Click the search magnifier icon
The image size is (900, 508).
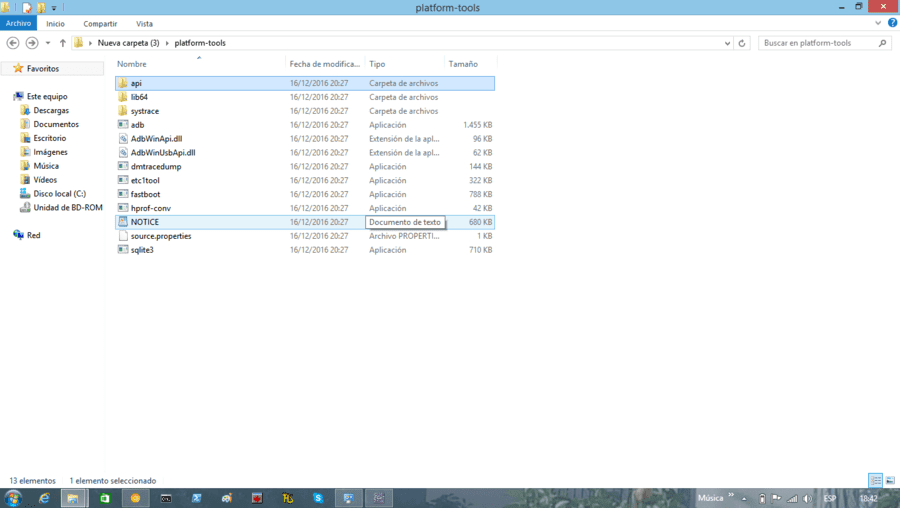point(882,43)
